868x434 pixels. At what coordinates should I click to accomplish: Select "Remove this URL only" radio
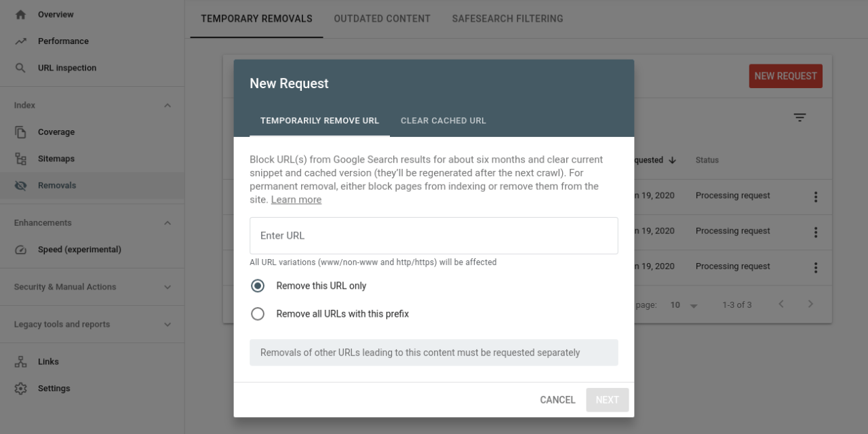tap(258, 286)
